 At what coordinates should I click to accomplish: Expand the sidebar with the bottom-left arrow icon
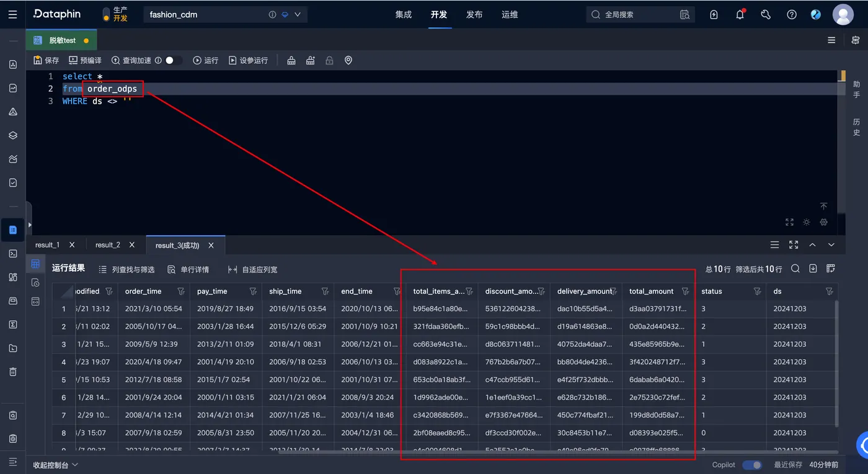(x=13, y=461)
